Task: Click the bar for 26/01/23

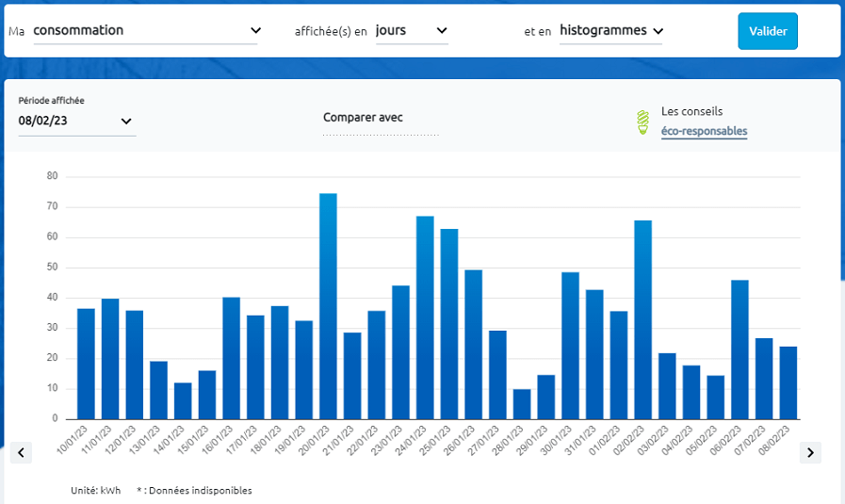Action: (x=474, y=345)
